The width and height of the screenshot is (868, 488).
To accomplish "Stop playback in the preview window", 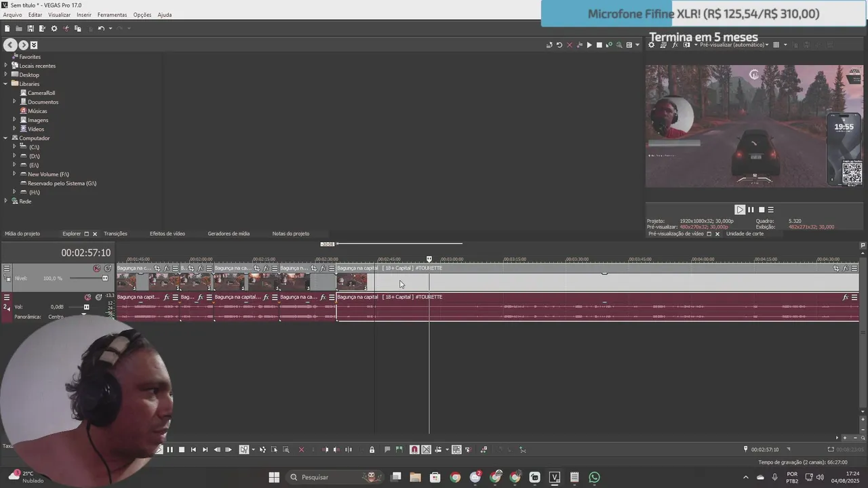I will tap(761, 209).
